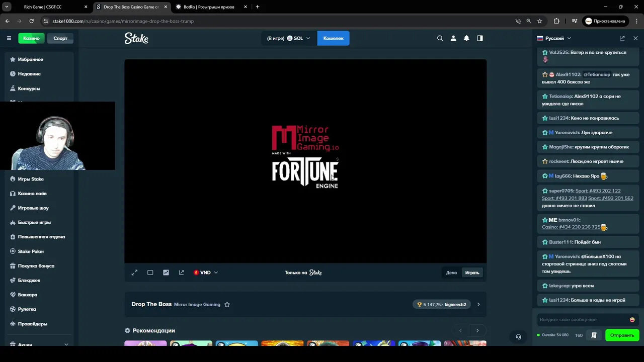Open site search magnifier icon
The image size is (644, 362).
click(440, 38)
